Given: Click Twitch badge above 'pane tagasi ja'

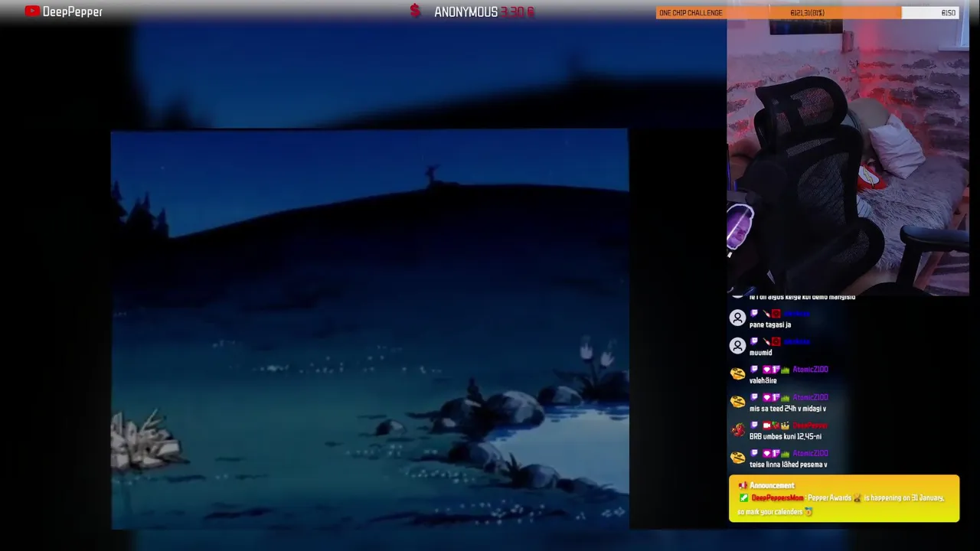Looking at the screenshot, I should point(754,314).
